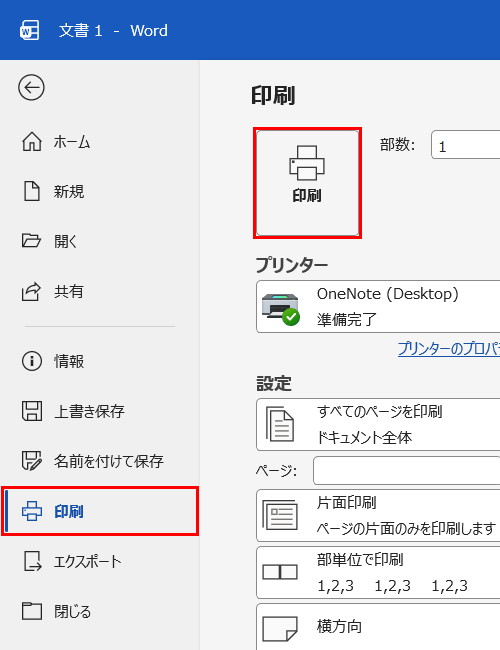
Task: Select 印刷 in the left sidebar
Action: pyautogui.click(x=100, y=511)
